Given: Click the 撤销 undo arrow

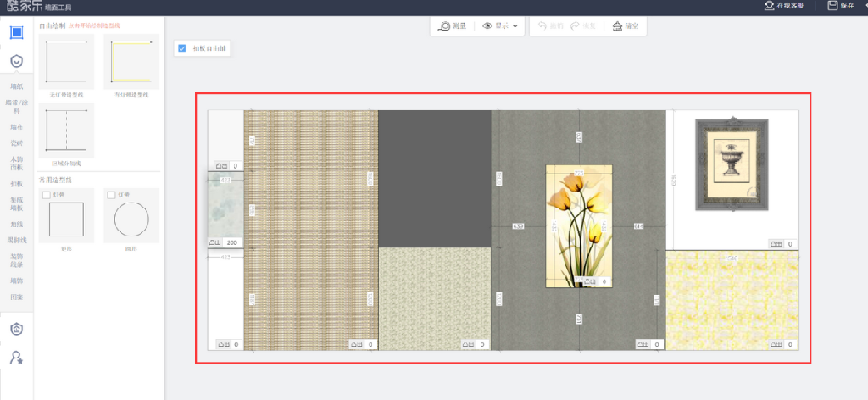Looking at the screenshot, I should [x=542, y=26].
